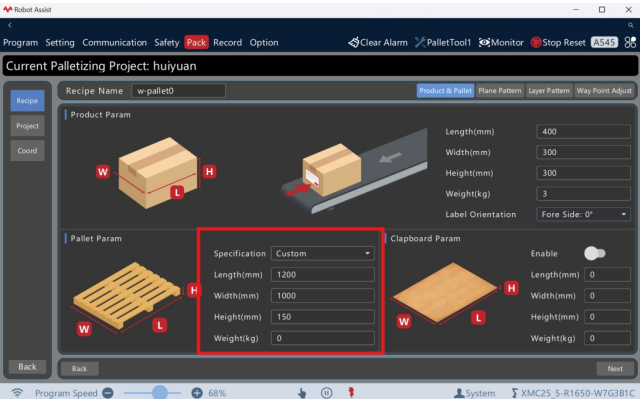The height and width of the screenshot is (399, 640).
Task: Click the System user icon
Action: (x=459, y=393)
